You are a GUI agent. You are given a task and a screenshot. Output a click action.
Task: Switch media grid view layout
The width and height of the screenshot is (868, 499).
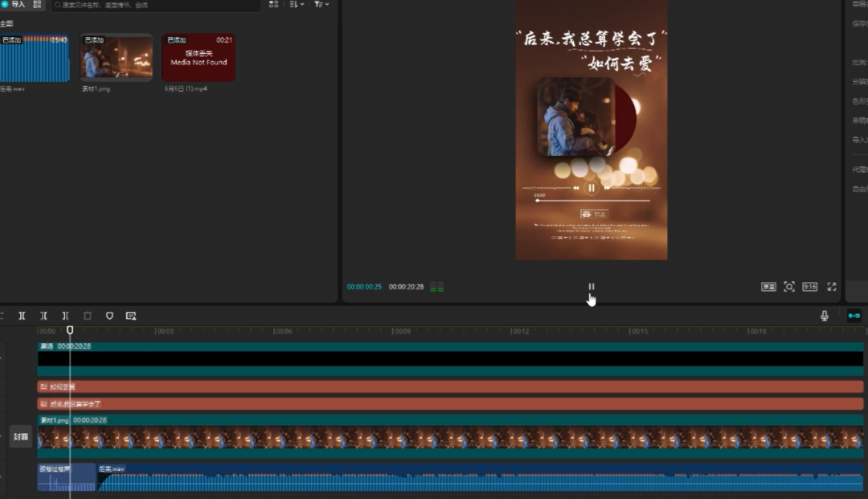273,4
